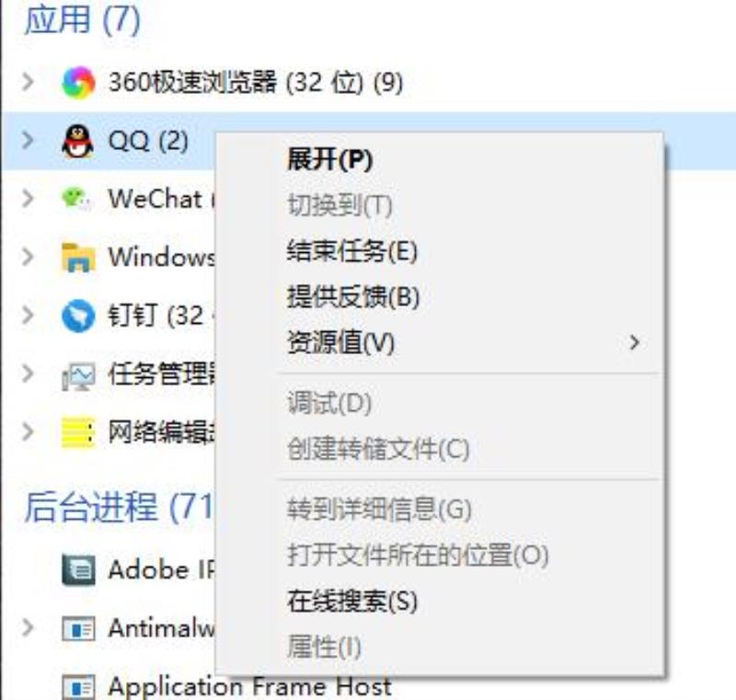Open the 资源值(V) submenu arrow
This screenshot has height=700, width=736.
[x=635, y=342]
